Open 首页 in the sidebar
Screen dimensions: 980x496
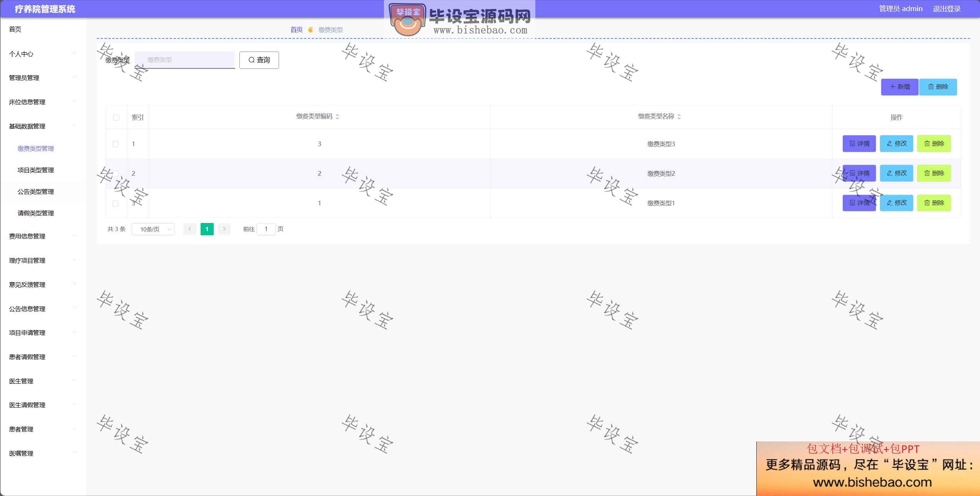(x=43, y=29)
